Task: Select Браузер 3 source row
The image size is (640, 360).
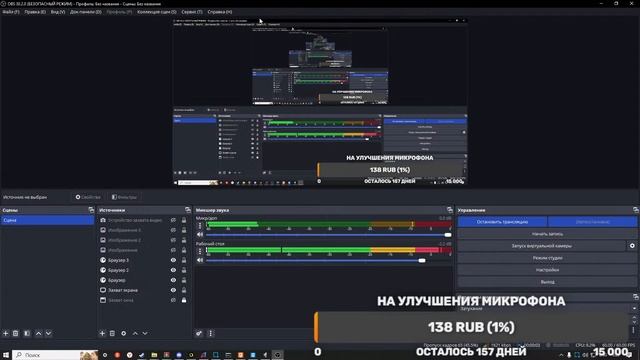Action: (144, 260)
